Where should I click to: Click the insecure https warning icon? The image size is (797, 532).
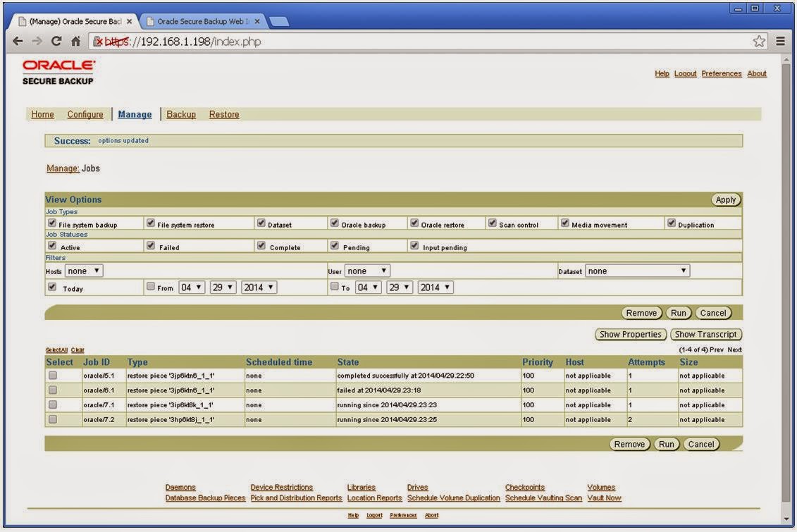98,42
